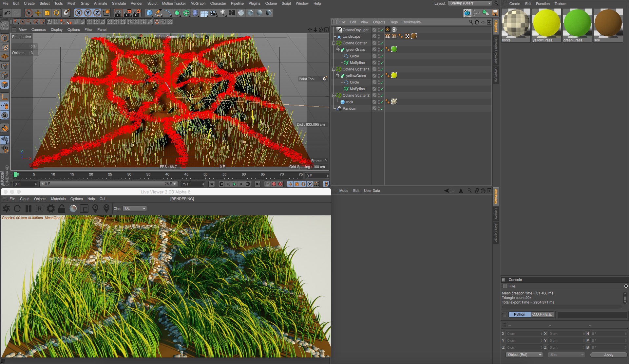The width and height of the screenshot is (629, 364).
Task: Toggle enable checkmark for Random effector
Action: coord(382,108)
